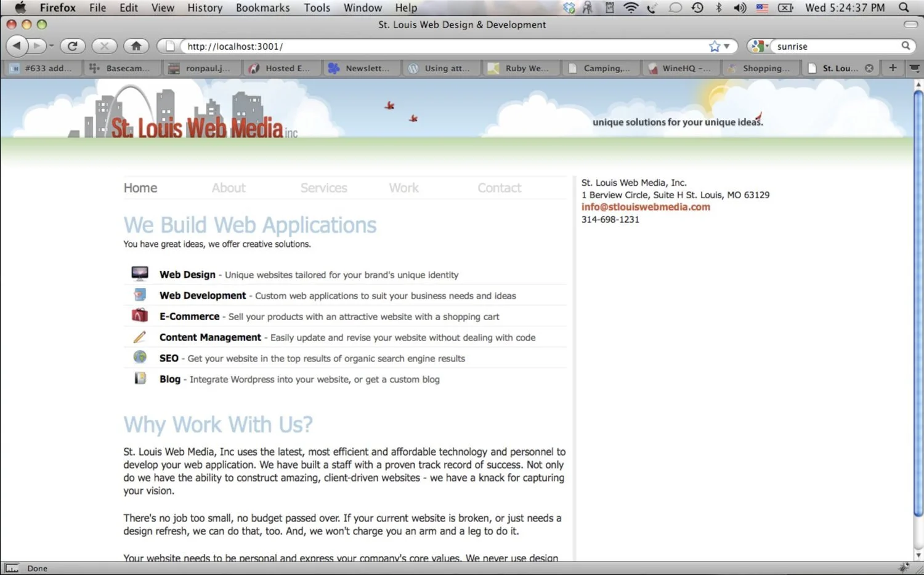Open the Window menu
Screen dimensions: 924x575
pos(363,7)
